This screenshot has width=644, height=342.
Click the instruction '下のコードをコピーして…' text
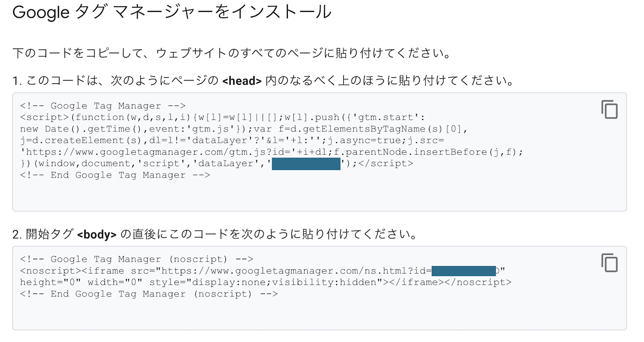coord(231,53)
